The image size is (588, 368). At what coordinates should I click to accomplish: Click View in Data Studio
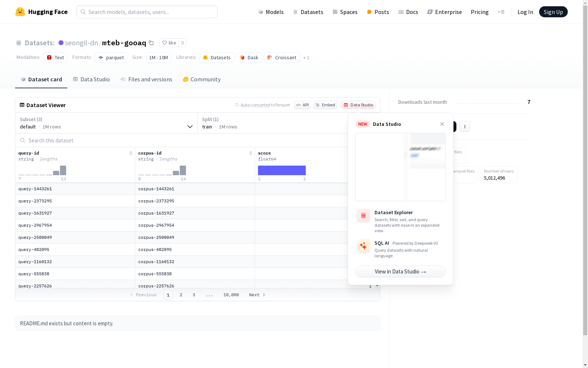401,272
